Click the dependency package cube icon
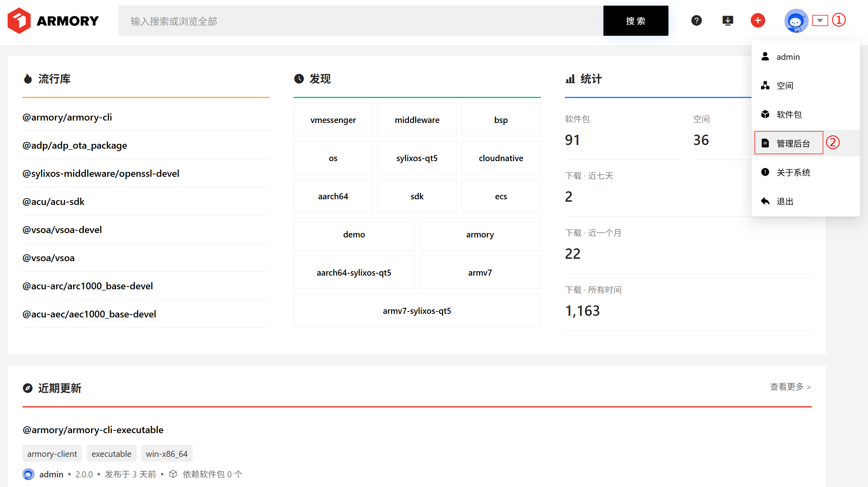 click(x=173, y=474)
